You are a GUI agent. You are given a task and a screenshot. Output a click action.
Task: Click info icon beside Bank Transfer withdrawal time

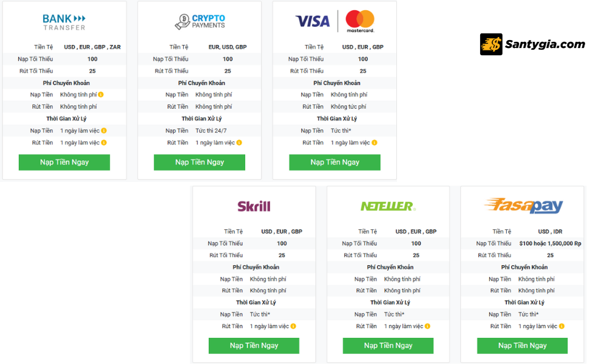(104, 143)
